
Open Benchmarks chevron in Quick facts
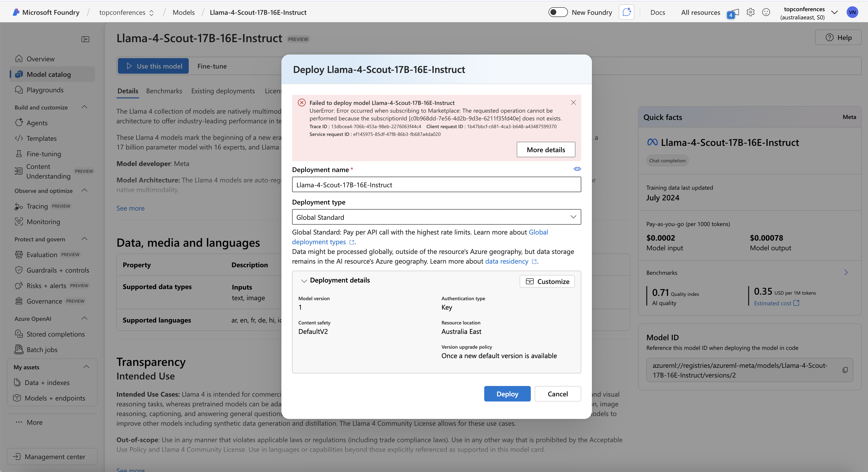pos(846,272)
